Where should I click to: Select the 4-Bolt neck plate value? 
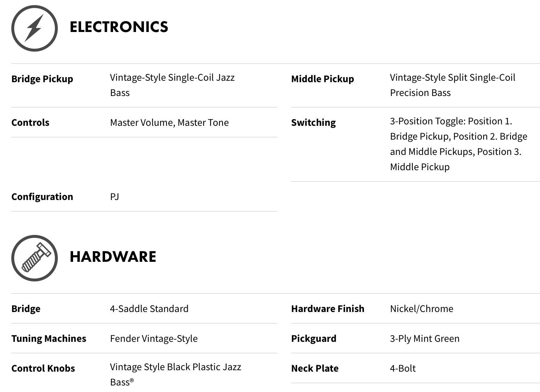pos(403,368)
